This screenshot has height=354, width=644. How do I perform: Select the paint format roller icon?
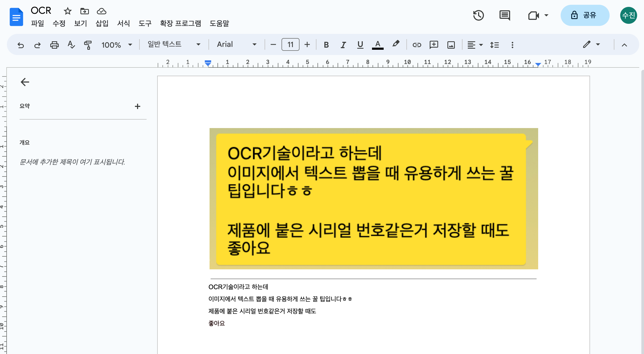coord(88,45)
